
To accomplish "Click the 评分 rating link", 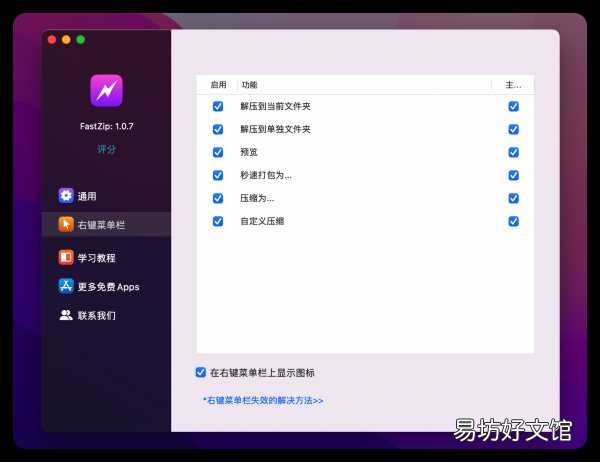I will (106, 149).
